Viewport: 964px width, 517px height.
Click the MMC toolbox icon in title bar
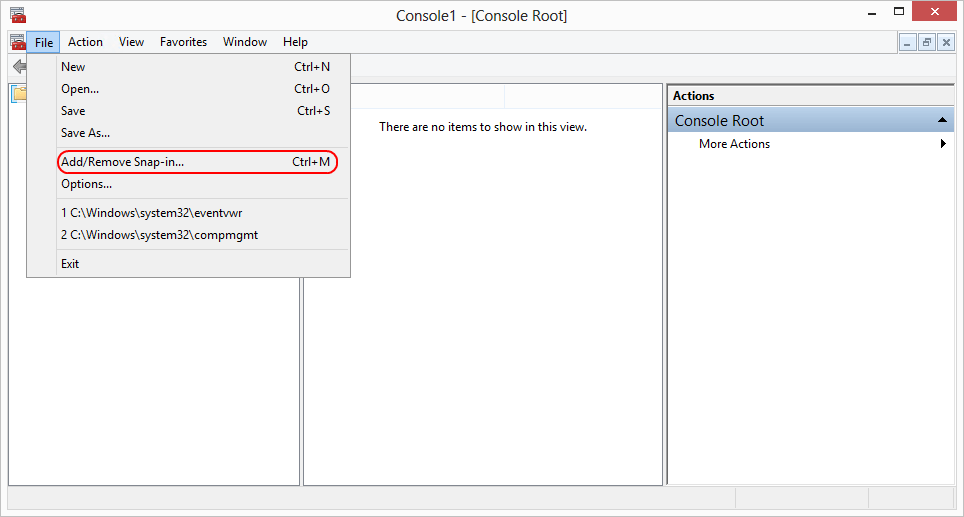click(x=17, y=15)
